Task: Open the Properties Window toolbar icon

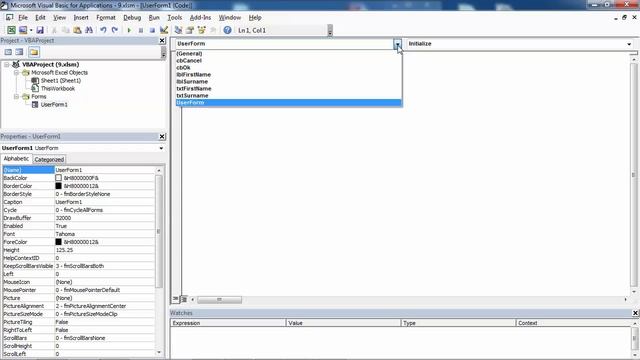Action: click(190, 30)
